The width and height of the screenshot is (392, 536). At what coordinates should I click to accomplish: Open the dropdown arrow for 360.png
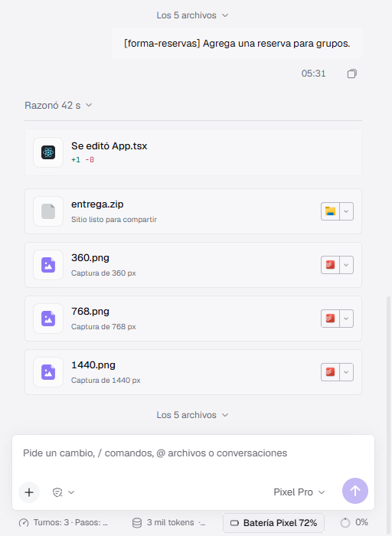[346, 265]
